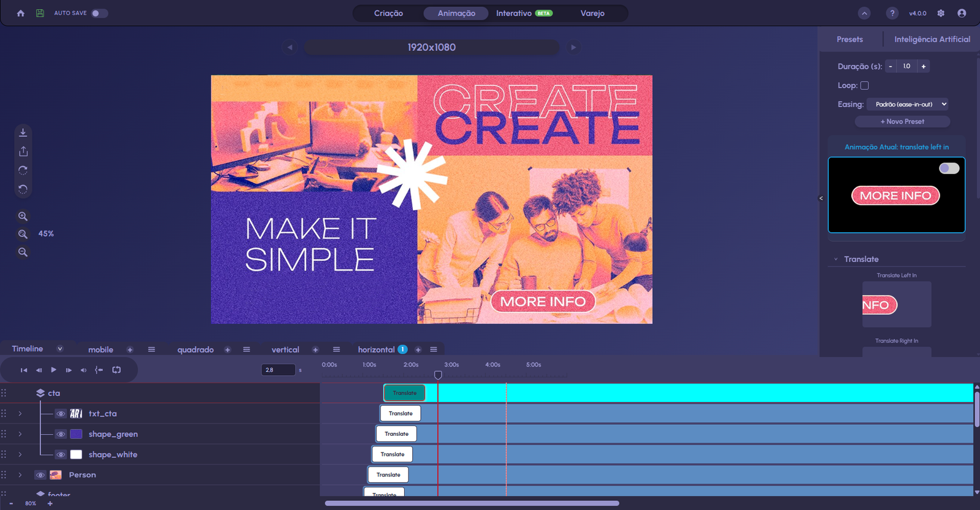Hide the Person layer
The height and width of the screenshot is (510, 980).
[x=40, y=475]
